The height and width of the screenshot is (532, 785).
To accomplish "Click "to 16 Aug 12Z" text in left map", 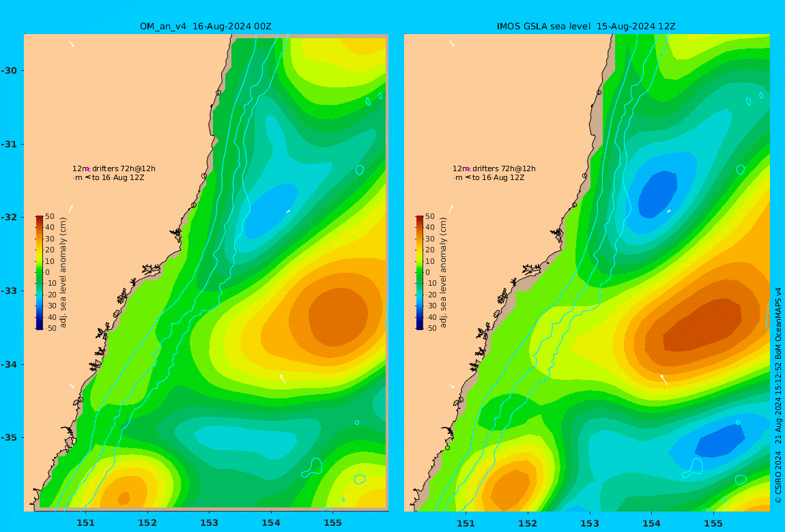I will click(x=118, y=177).
